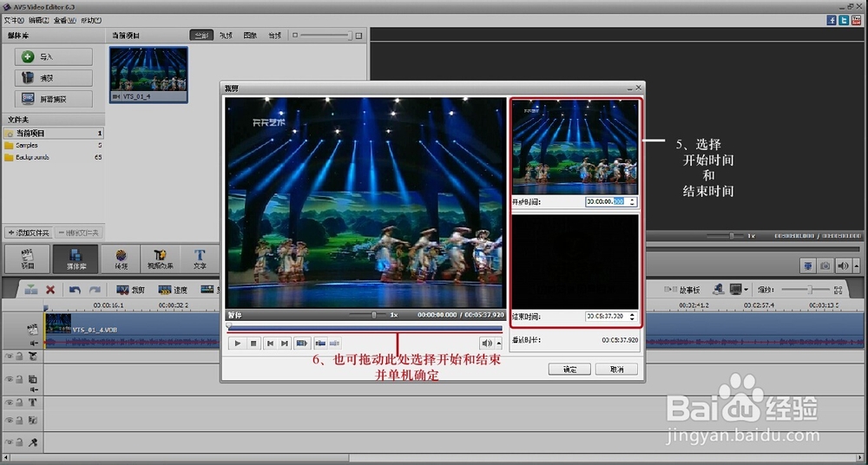Click the Trim dialog volume speaker icon

pos(487,344)
